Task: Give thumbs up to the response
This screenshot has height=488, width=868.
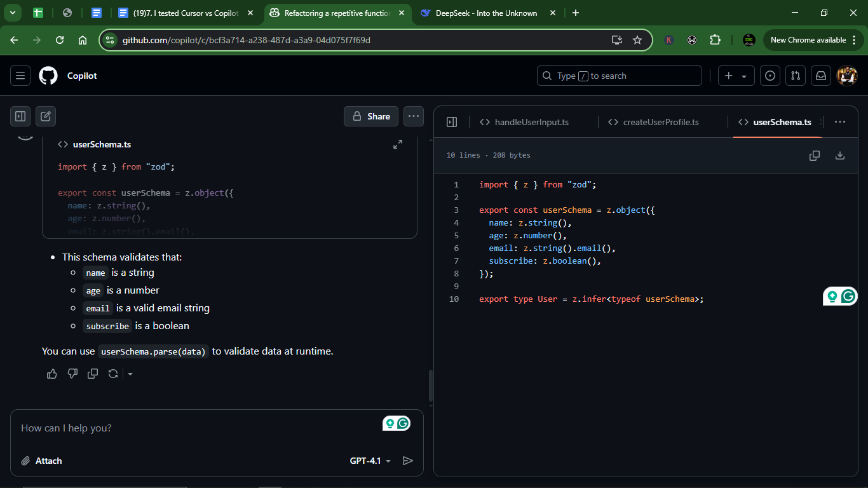Action: pos(52,374)
